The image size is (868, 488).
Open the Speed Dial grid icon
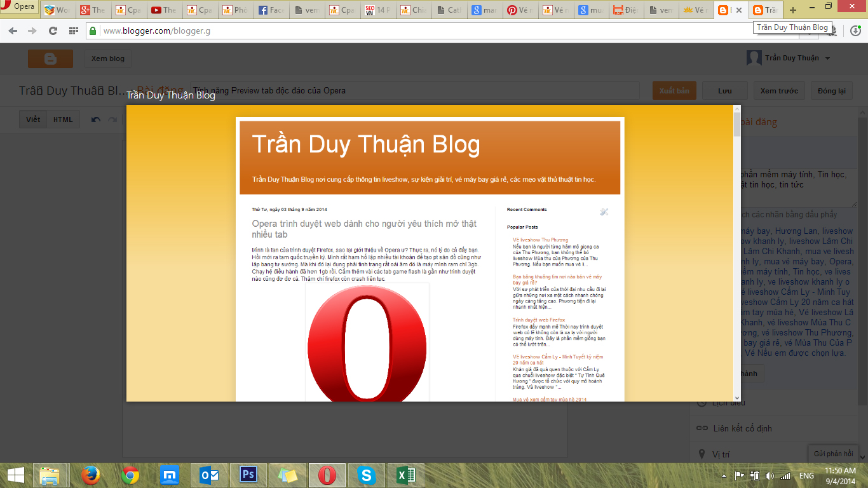tap(74, 30)
